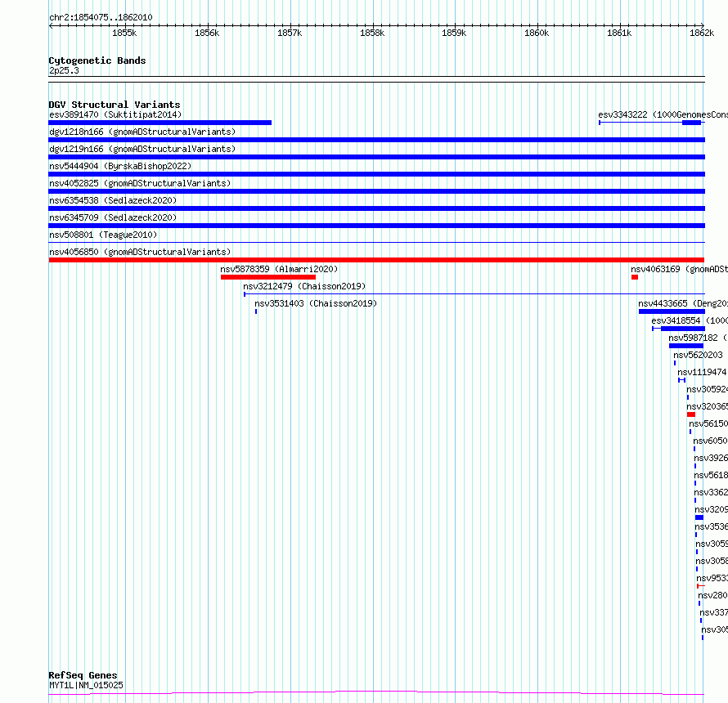The image size is (728, 703).
Task: Click the 1861k ruler tick label
Action: pyautogui.click(x=619, y=33)
